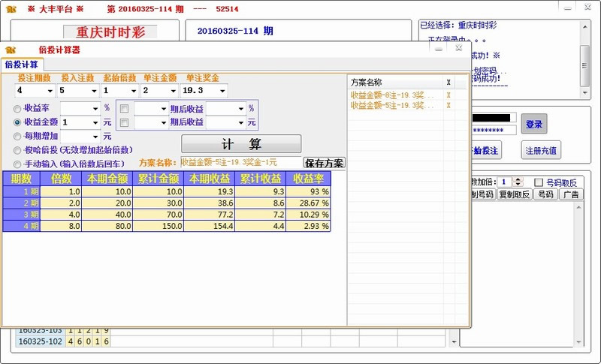Click the 本期金额 column header
The image size is (601, 364).
(x=107, y=179)
